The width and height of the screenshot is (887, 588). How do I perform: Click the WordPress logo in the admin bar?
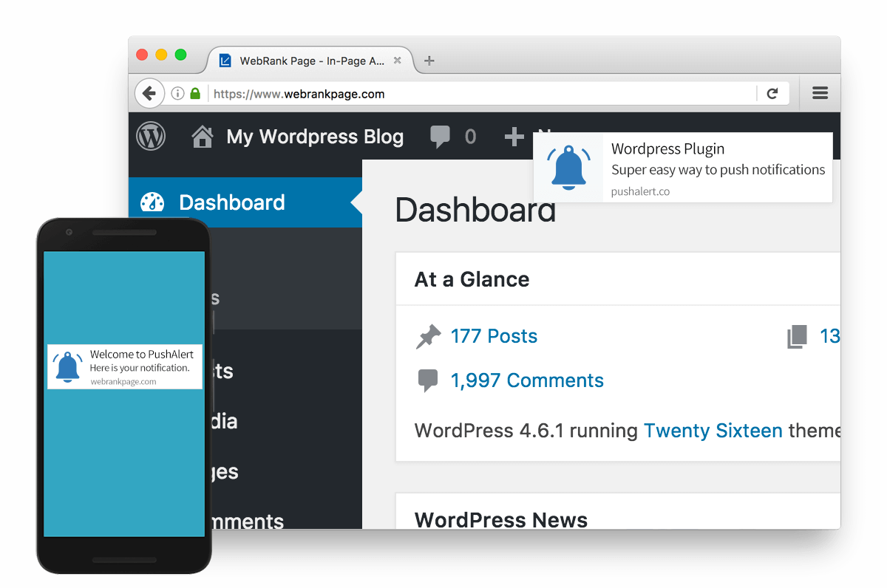point(151,136)
